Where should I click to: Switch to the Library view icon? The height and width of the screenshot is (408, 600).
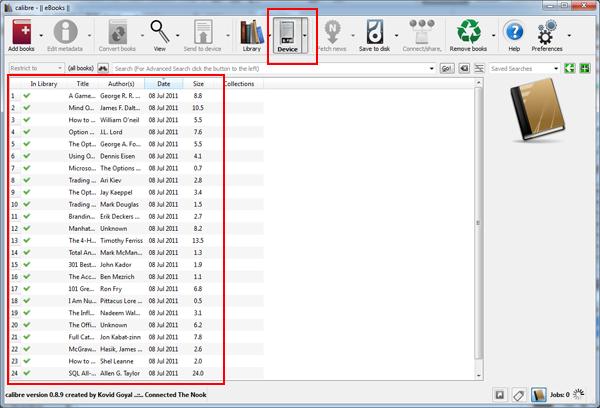click(251, 32)
